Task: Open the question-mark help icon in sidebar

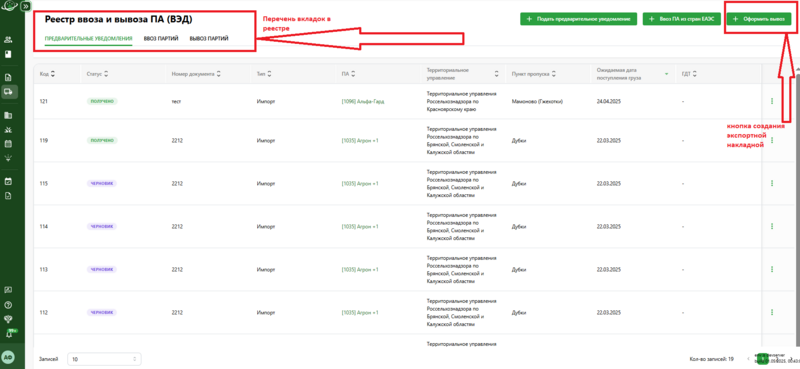Action: (x=8, y=305)
